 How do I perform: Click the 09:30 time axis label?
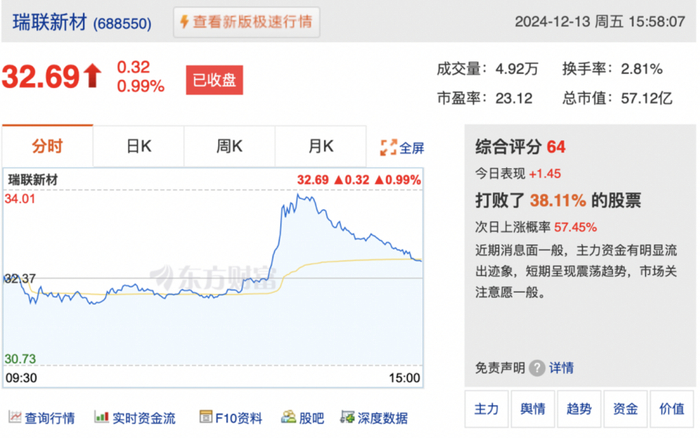21,378
